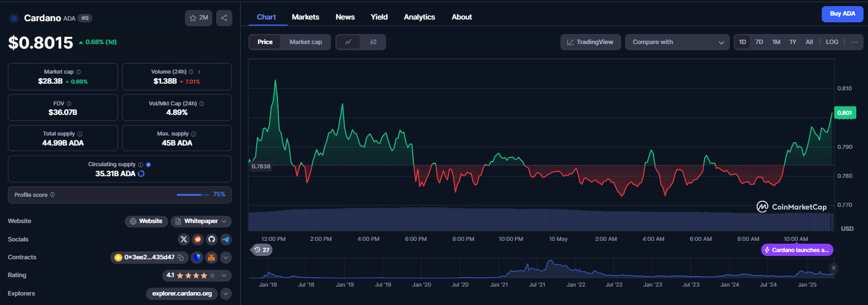Open the X (Twitter) social icon

184,239
